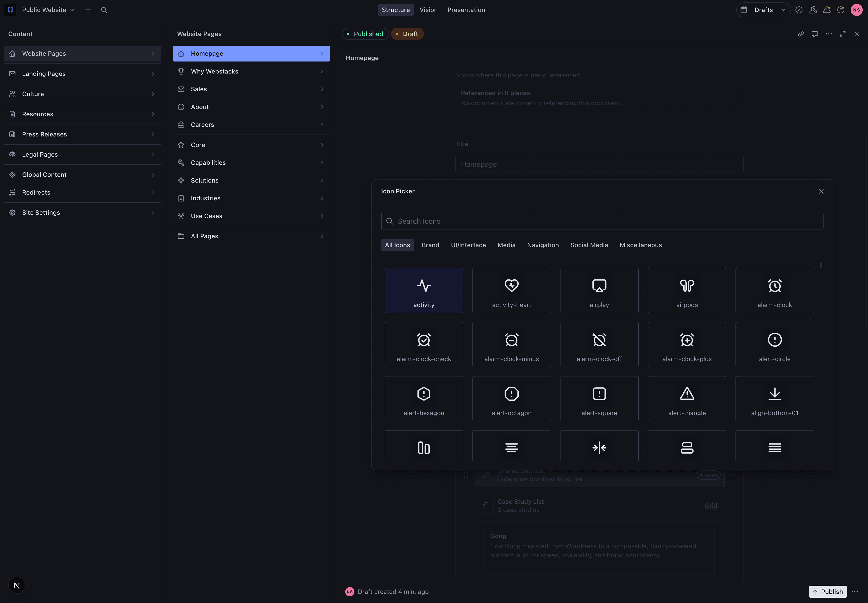This screenshot has width=868, height=603.
Task: Open the Presentation view
Action: [466, 10]
